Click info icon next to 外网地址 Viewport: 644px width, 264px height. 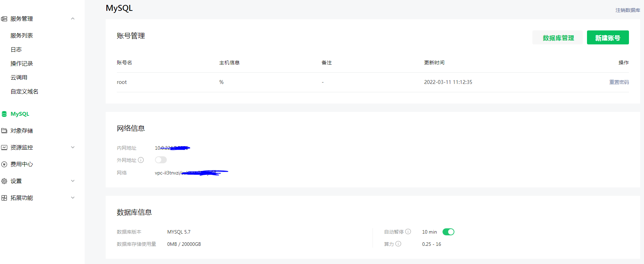141,160
